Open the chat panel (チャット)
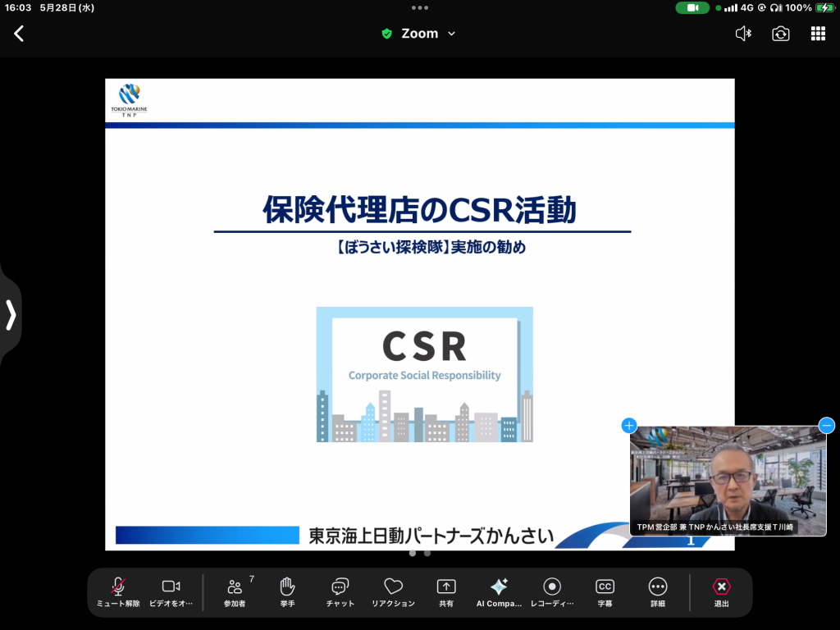 coord(340,592)
